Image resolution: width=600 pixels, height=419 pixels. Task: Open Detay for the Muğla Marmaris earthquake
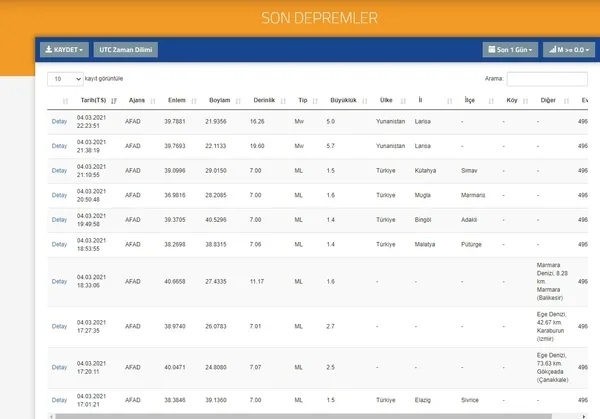pos(59,194)
